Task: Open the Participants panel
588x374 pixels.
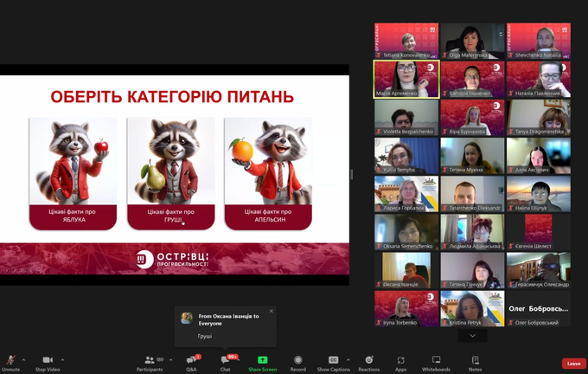Action: 149,361
